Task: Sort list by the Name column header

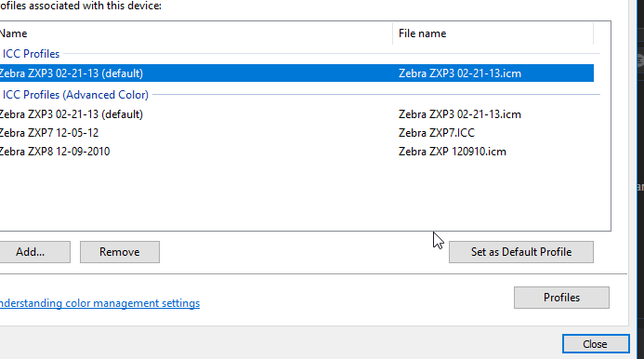Action: 196,33
